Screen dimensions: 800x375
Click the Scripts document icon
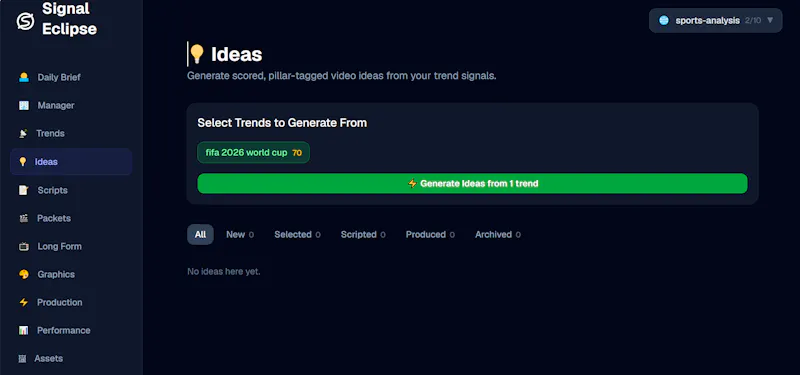tap(23, 190)
